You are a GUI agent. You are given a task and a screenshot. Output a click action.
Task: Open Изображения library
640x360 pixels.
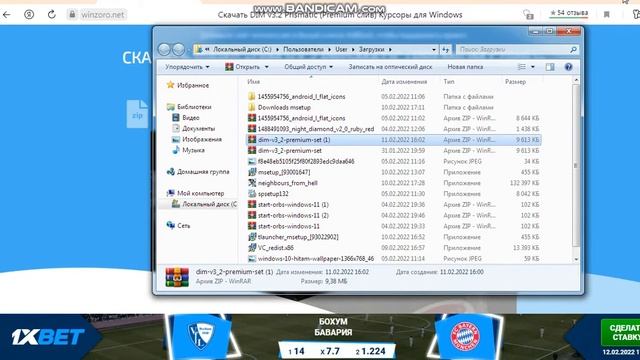coord(202,139)
